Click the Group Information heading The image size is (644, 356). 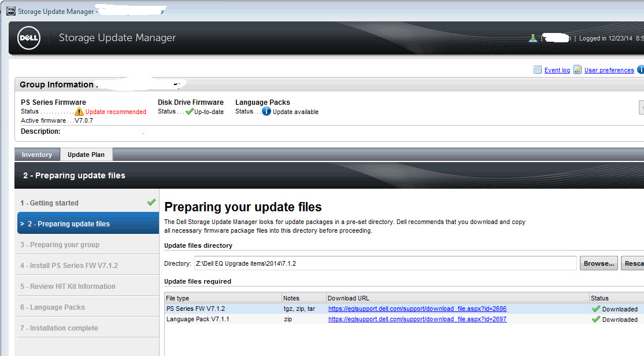57,85
